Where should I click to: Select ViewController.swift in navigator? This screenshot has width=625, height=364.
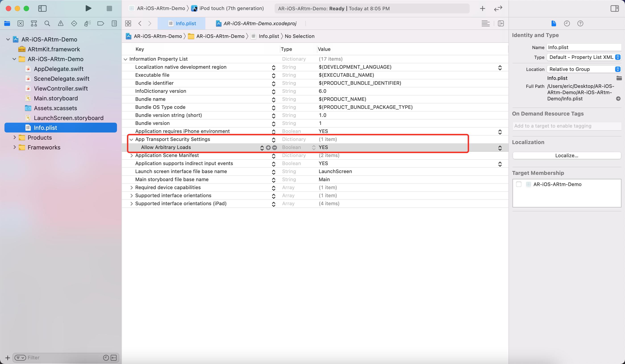coord(61,89)
